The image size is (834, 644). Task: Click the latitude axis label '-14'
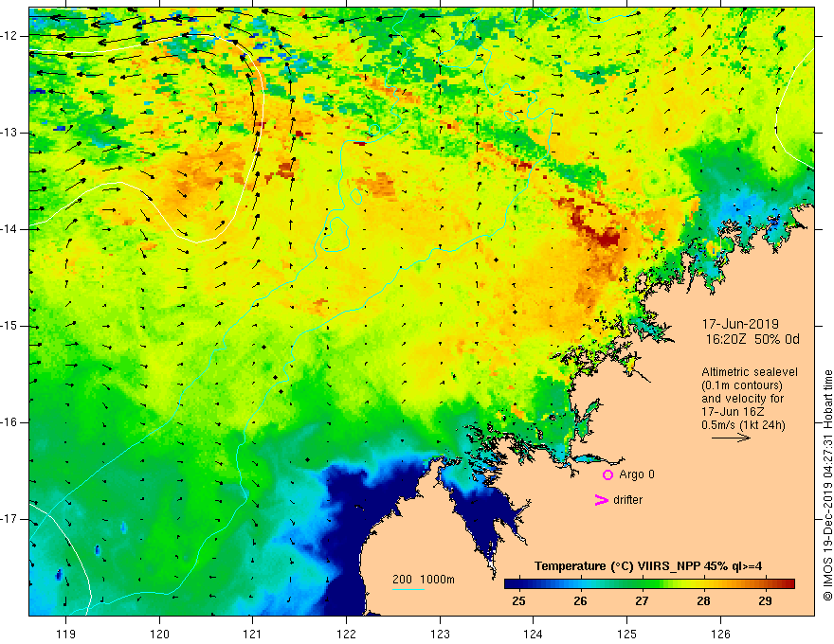click(9, 229)
